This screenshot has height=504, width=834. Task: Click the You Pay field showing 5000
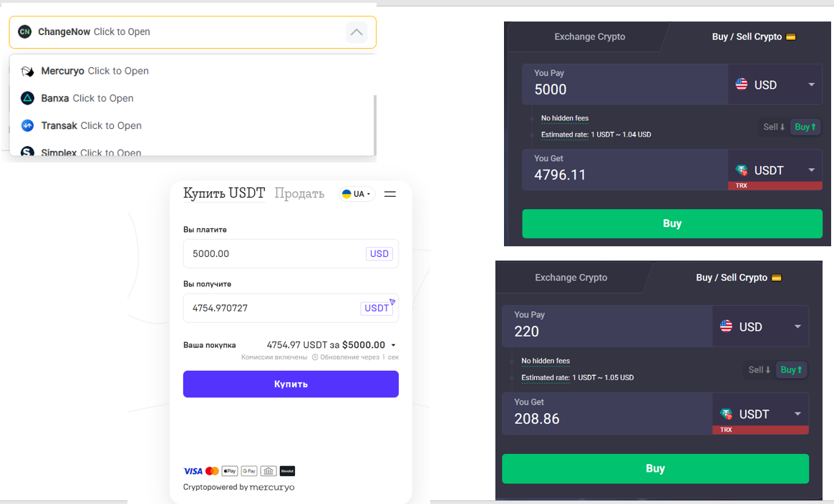(x=625, y=84)
